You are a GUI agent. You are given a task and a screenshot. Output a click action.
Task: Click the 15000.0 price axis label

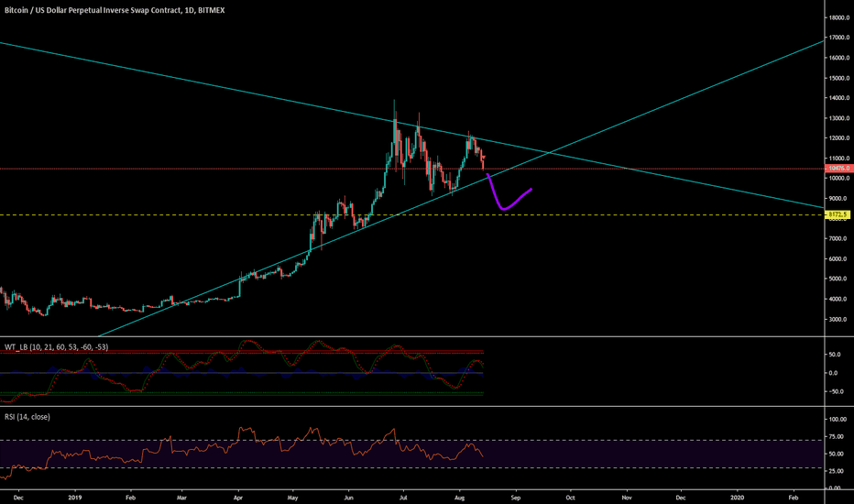[838, 78]
